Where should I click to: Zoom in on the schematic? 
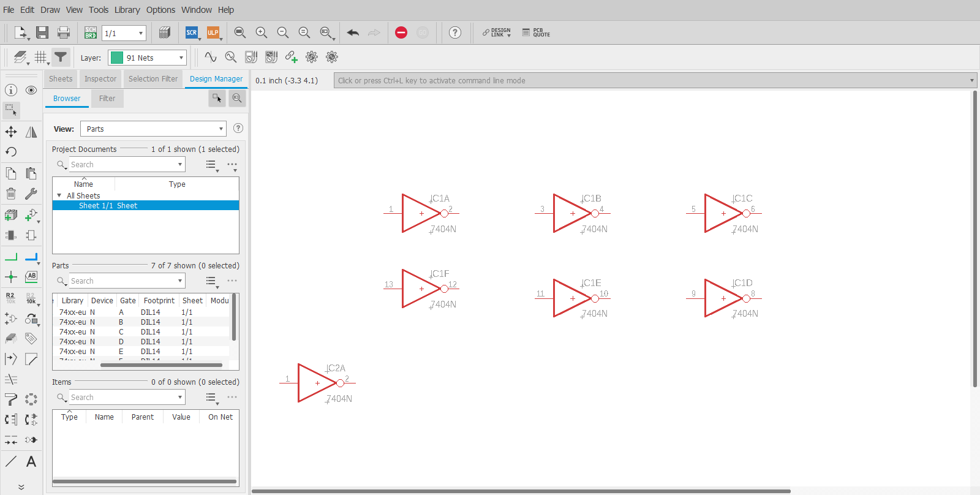(262, 32)
